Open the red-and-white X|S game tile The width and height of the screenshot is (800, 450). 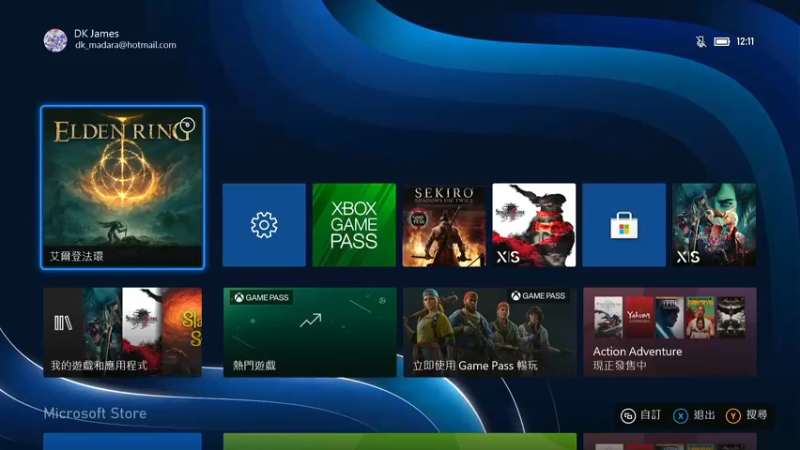(x=534, y=225)
